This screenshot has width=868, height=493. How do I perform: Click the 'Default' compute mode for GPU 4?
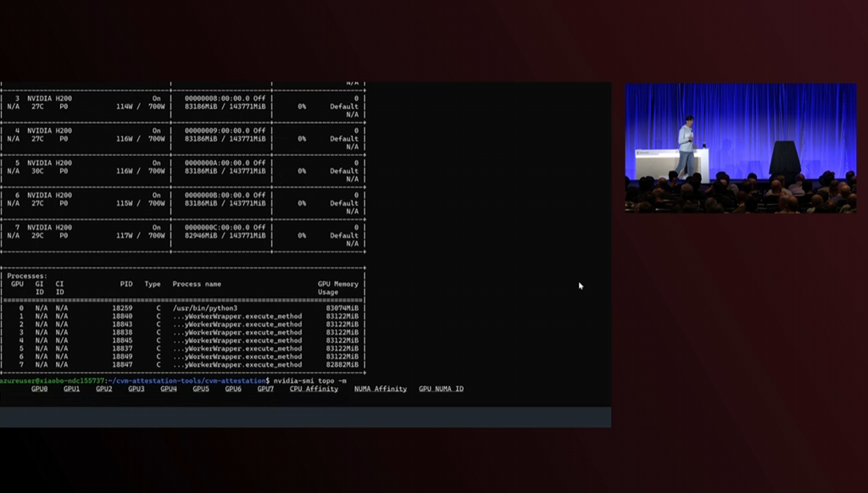point(344,139)
